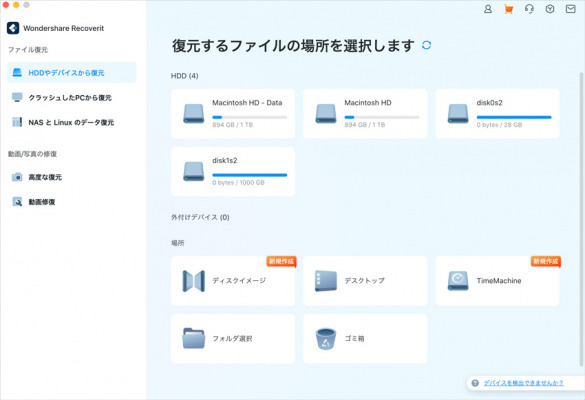
Task: Open the user account icon
Action: pyautogui.click(x=488, y=9)
